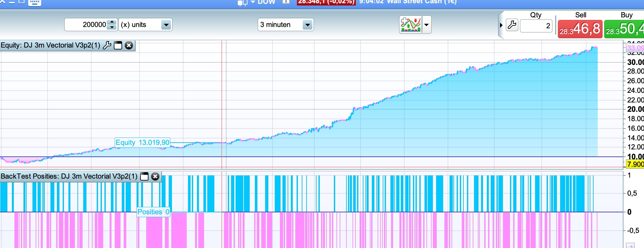
Task: Click the yellow 7.900 axis label
Action: point(635,164)
